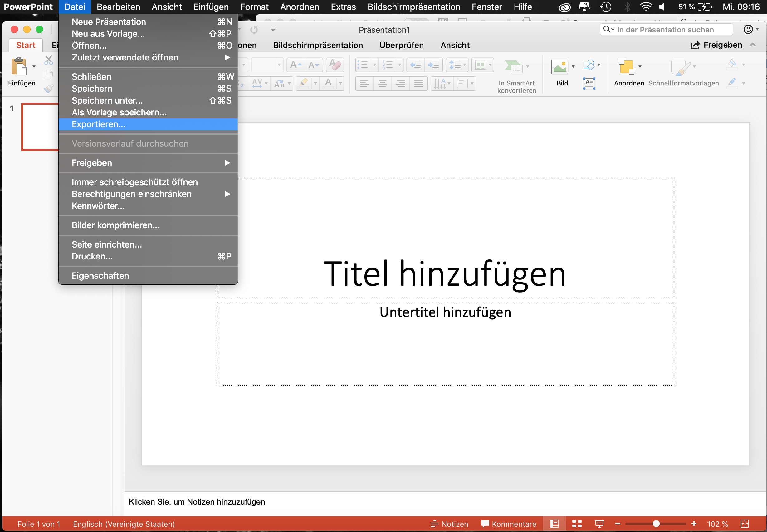
Task: Center align text in ribbon
Action: [383, 83]
